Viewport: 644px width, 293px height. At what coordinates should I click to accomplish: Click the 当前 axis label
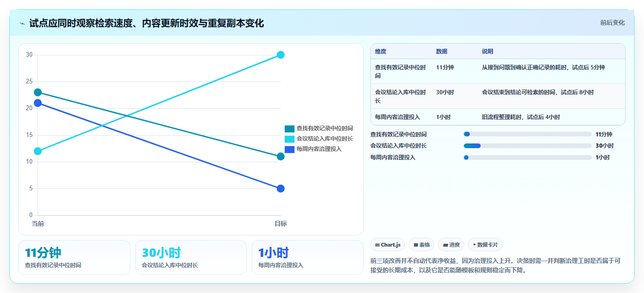pyautogui.click(x=38, y=224)
